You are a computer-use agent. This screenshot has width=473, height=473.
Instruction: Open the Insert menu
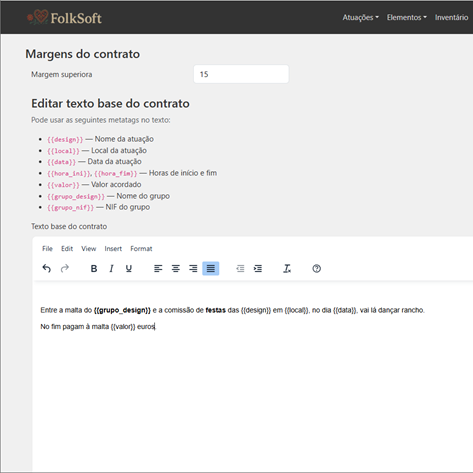coord(113,249)
